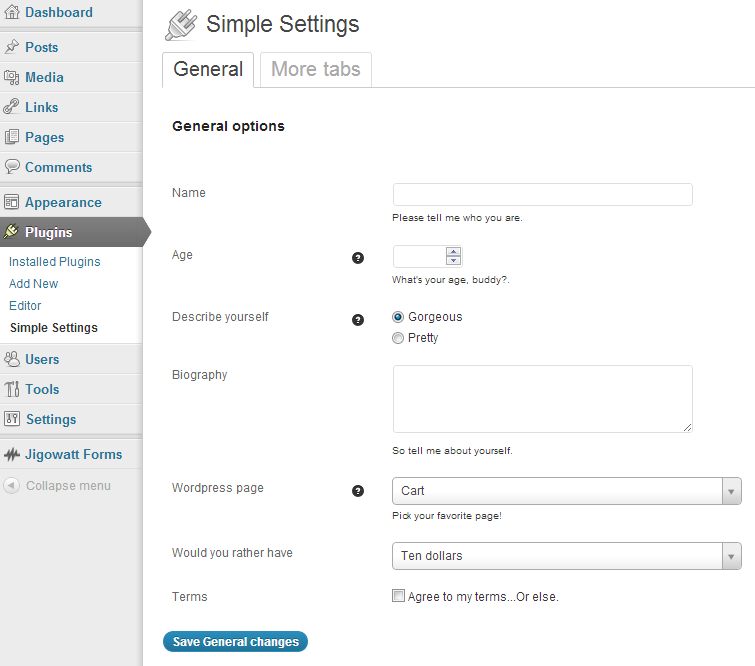Click into the Biography text area

[542, 398]
